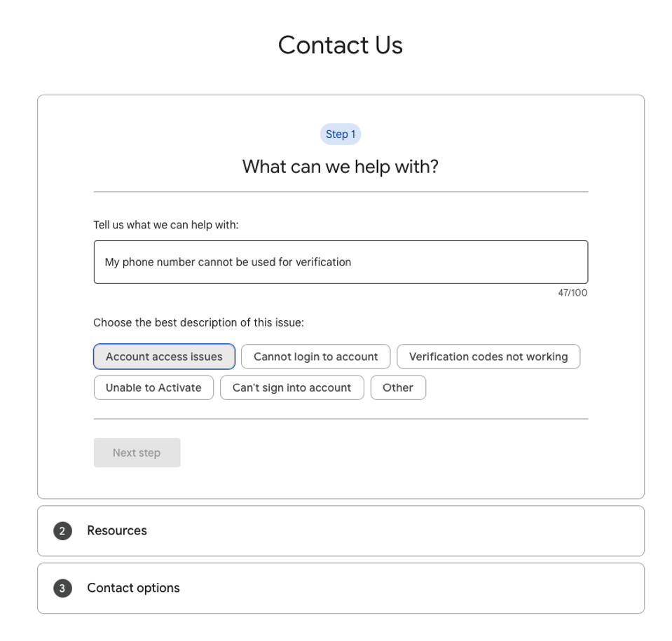This screenshot has width=672, height=641.
Task: Expand the Resources section
Action: tap(117, 531)
